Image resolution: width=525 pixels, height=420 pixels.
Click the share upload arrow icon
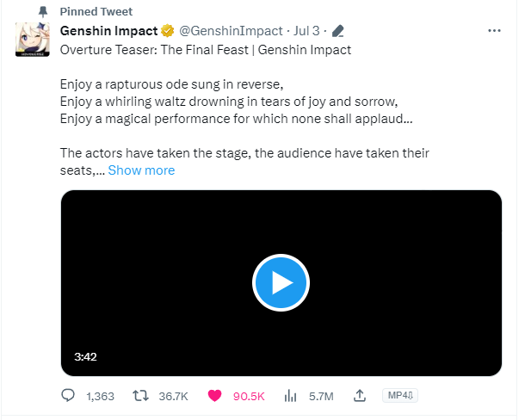tap(361, 396)
